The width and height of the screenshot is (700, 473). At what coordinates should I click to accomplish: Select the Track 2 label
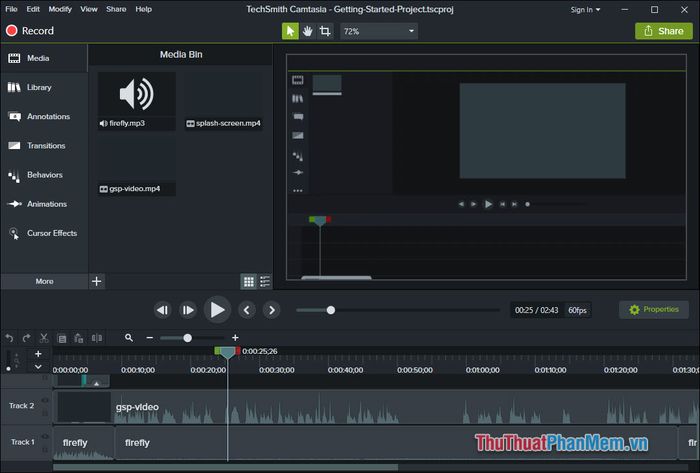coord(21,406)
